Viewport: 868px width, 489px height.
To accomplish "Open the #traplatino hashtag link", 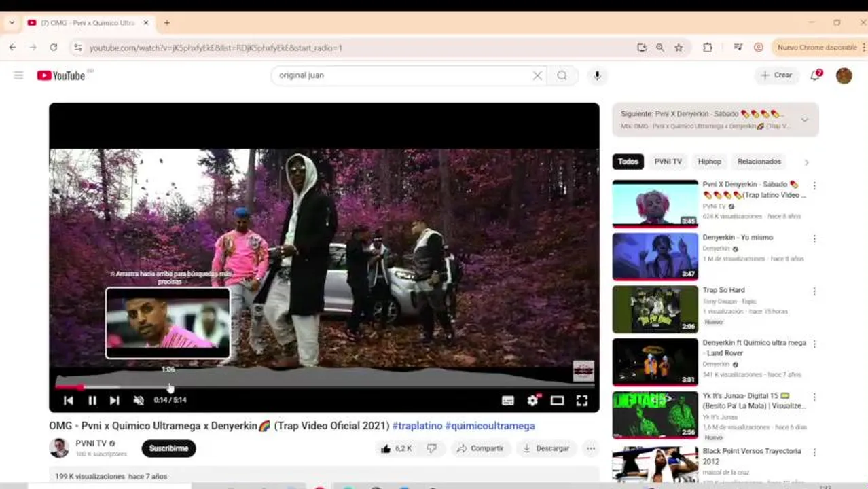I will (417, 426).
